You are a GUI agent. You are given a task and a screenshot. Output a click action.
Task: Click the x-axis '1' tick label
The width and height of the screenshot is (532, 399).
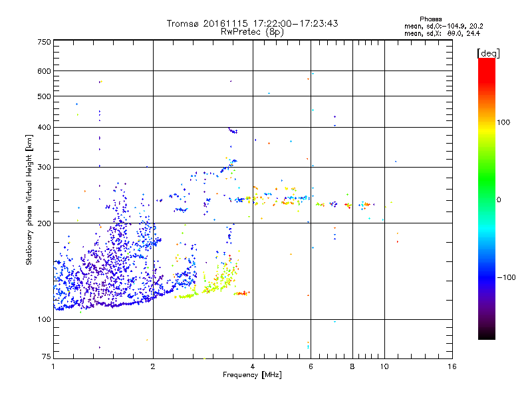pyautogui.click(x=53, y=366)
